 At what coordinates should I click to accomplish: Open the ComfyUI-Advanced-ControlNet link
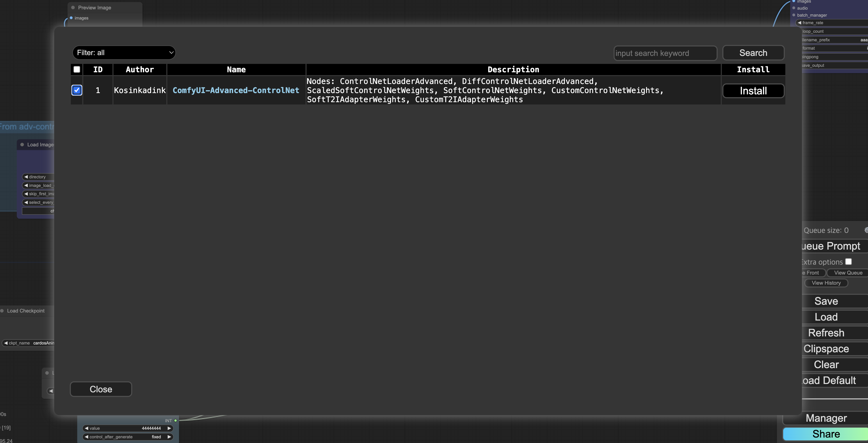236,90
